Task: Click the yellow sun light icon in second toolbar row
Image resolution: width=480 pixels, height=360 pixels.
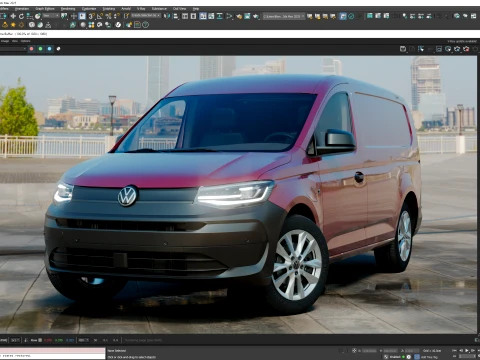Action: tap(13, 25)
